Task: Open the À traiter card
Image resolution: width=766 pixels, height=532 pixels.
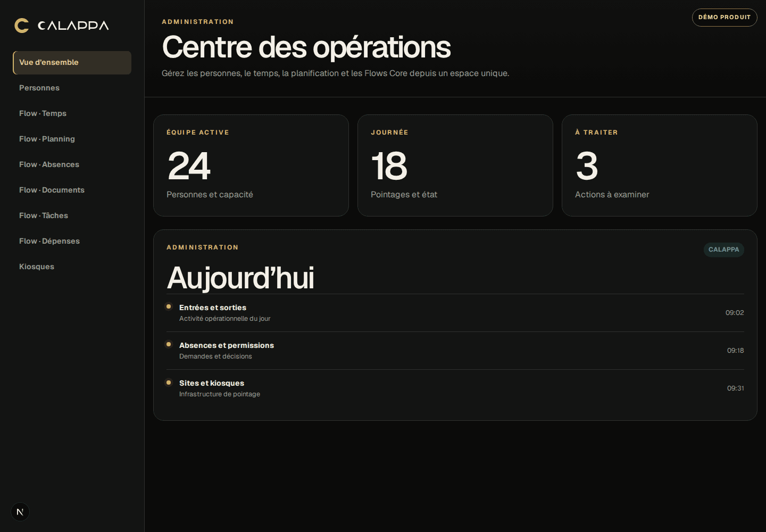Action: (x=660, y=165)
